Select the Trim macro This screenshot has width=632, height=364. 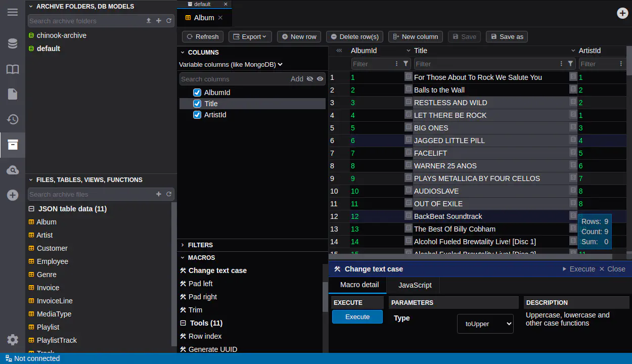coord(195,310)
